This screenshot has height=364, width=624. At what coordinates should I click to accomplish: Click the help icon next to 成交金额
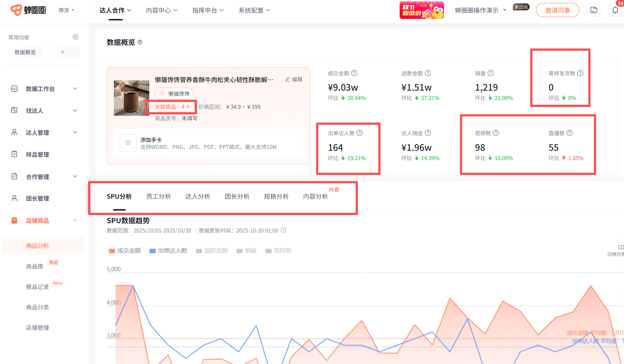(x=355, y=73)
